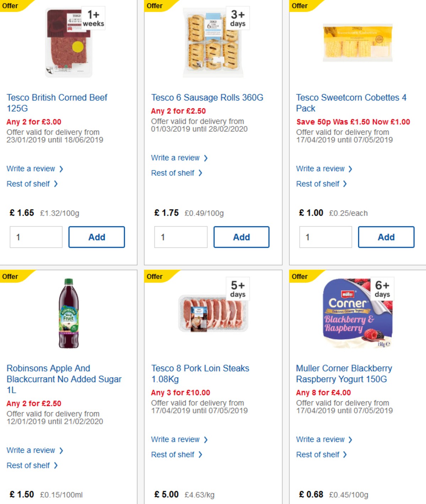Image resolution: width=426 pixels, height=504 pixels.
Task: Add Sweetcorn Cobettes to basket
Action: click(x=386, y=237)
